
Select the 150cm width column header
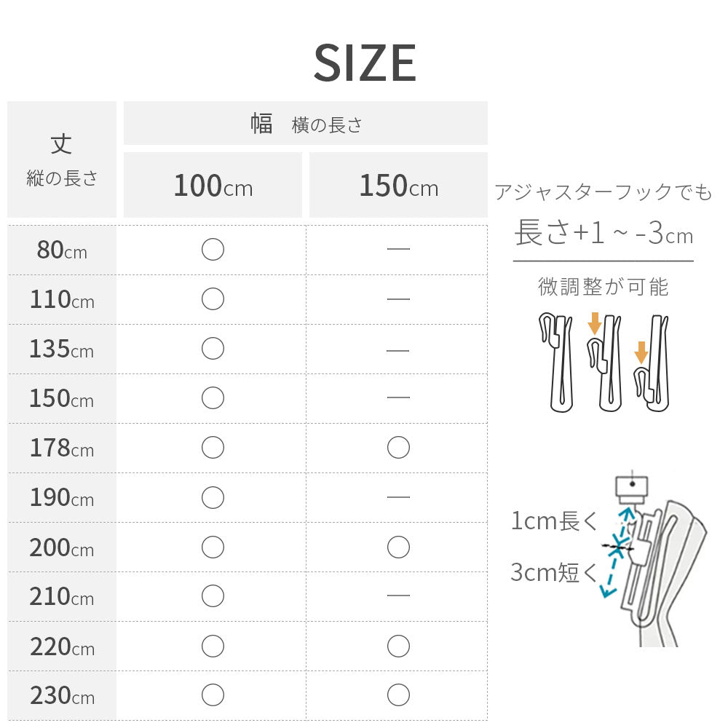(398, 186)
